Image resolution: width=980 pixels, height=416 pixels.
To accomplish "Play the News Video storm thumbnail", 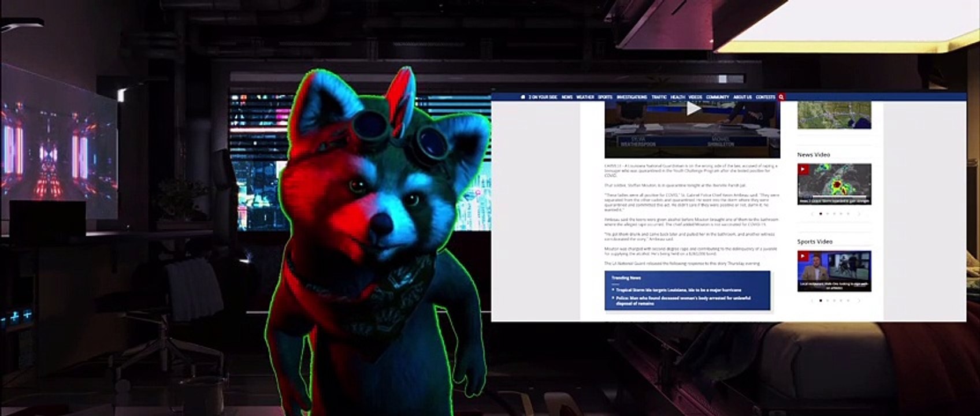I will [x=834, y=184].
